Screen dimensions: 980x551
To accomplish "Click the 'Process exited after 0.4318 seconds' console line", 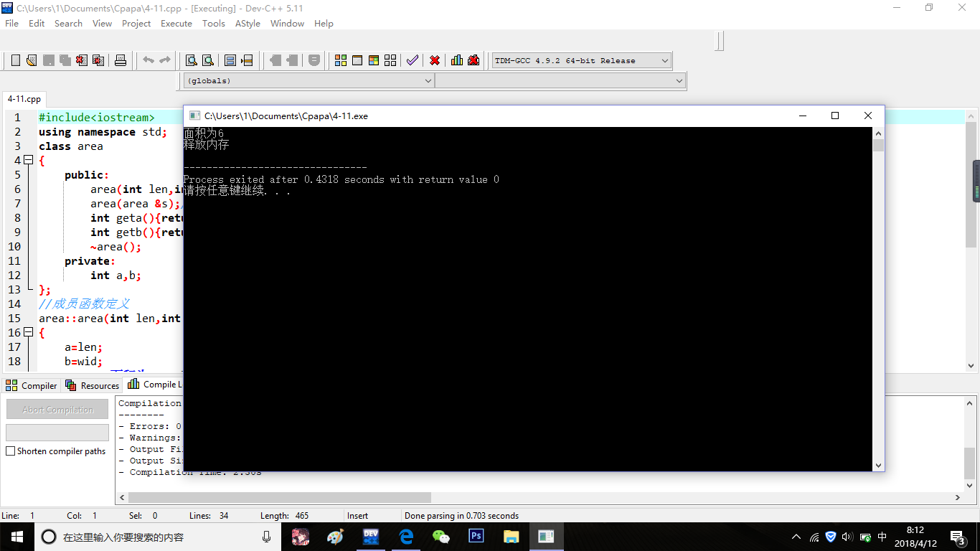I will (341, 179).
